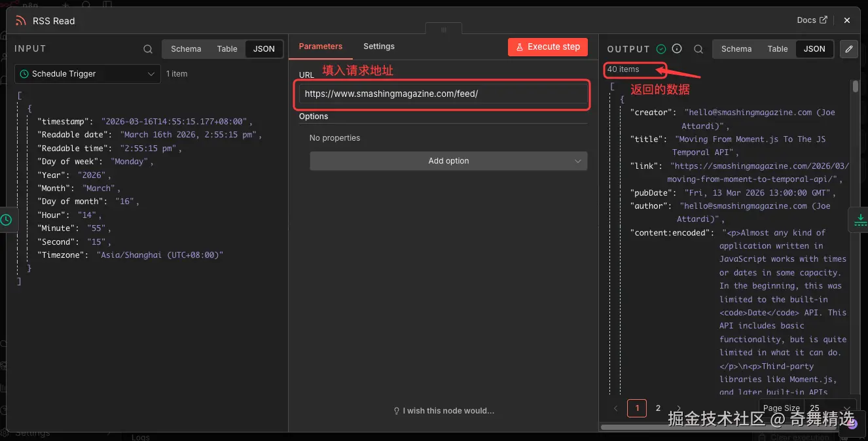Click the green success checkmark beside OUTPUT

click(x=661, y=49)
